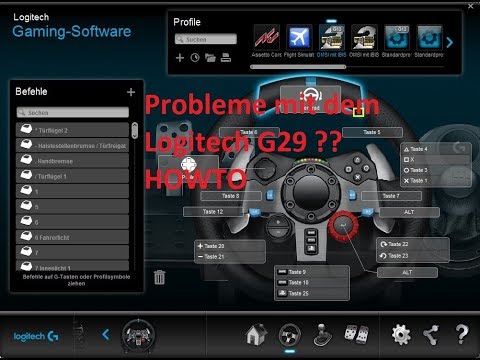The width and height of the screenshot is (480, 360).
Task: Open help with the question mark icon
Action: pyautogui.click(x=462, y=334)
